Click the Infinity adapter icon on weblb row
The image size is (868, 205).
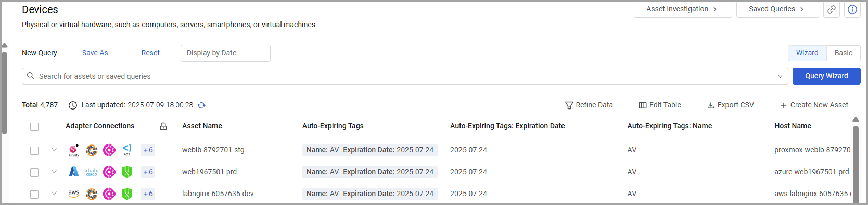74,150
